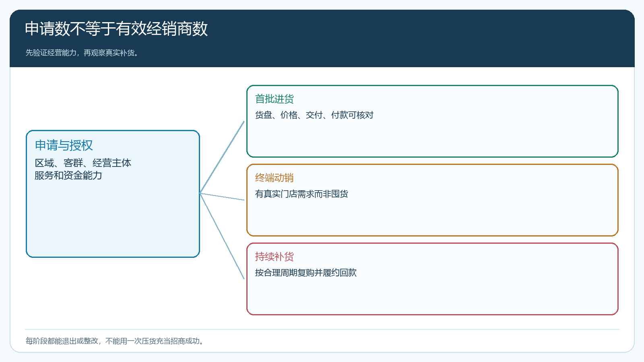Select the line 区域、客群、经营主体
Viewport: 644px width, 362px height.
coord(83,163)
